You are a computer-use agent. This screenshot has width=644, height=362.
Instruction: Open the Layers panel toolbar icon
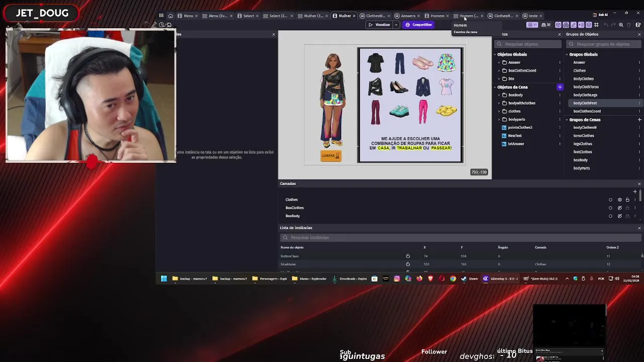589,25
